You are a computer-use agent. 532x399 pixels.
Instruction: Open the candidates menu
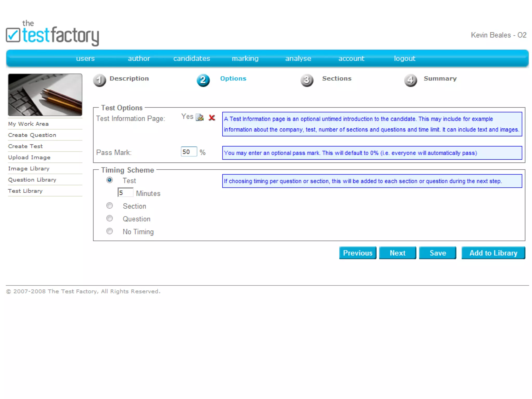pyautogui.click(x=192, y=58)
